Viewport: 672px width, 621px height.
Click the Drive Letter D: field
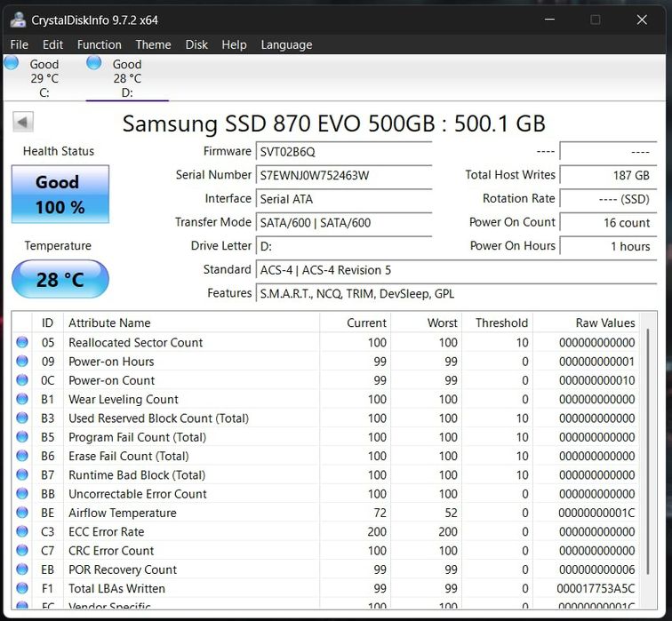tap(344, 246)
